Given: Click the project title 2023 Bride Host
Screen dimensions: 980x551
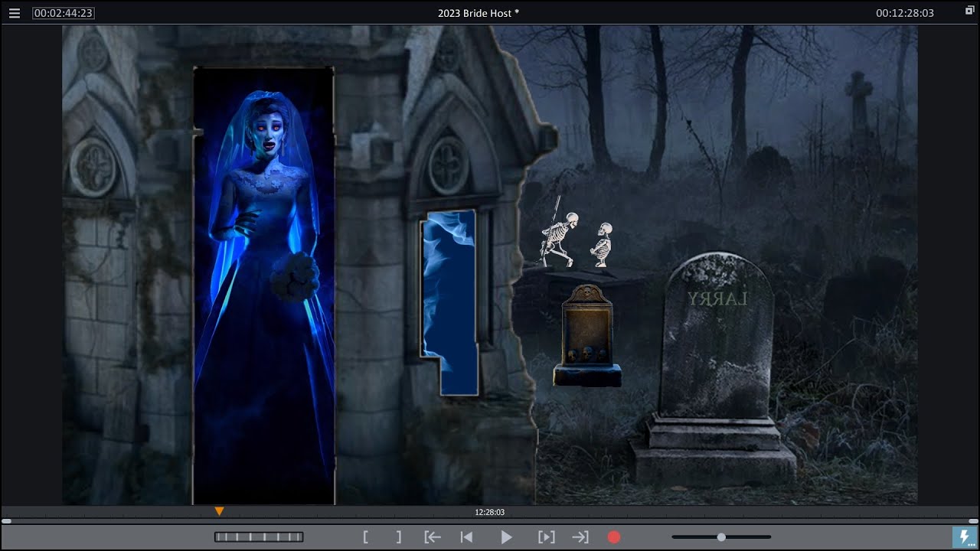Looking at the screenshot, I should tap(479, 13).
